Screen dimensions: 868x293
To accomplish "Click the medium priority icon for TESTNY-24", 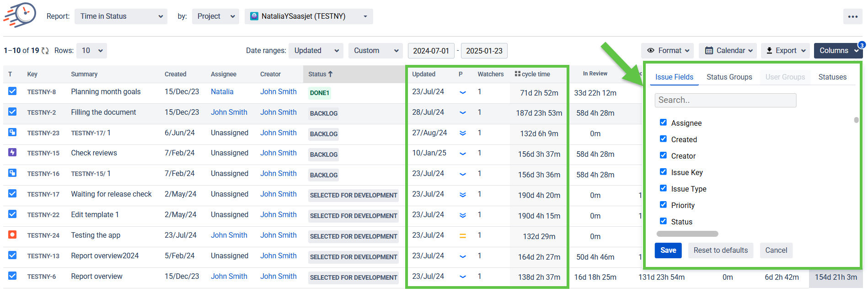I will [463, 236].
